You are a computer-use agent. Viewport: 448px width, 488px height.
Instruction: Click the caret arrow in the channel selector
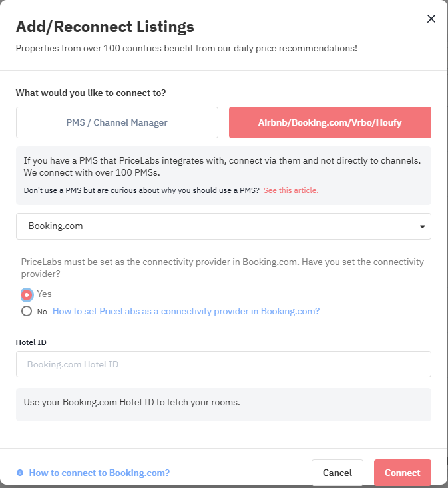tap(422, 226)
